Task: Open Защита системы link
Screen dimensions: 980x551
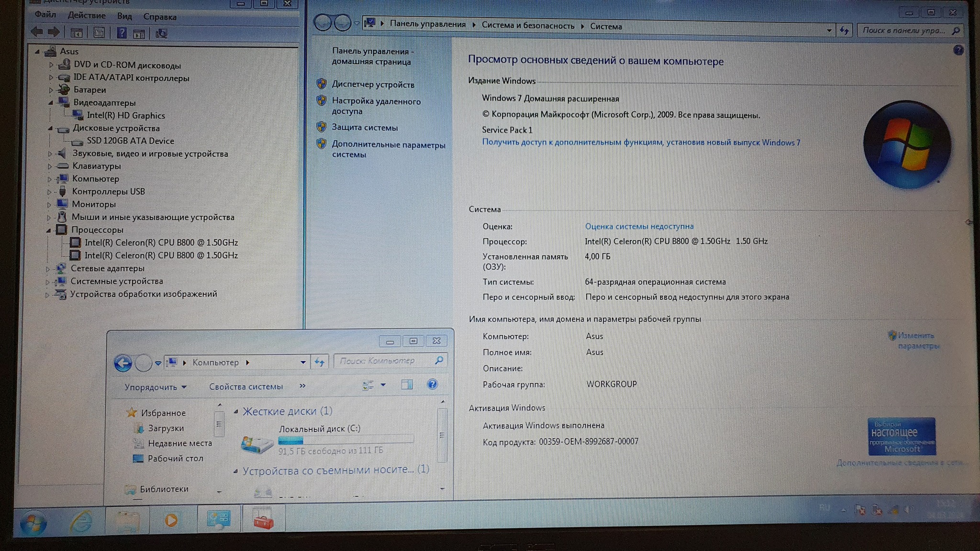Action: click(x=365, y=128)
